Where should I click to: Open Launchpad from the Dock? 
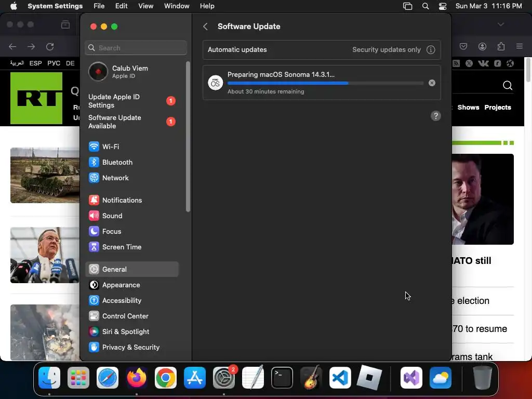(x=78, y=378)
